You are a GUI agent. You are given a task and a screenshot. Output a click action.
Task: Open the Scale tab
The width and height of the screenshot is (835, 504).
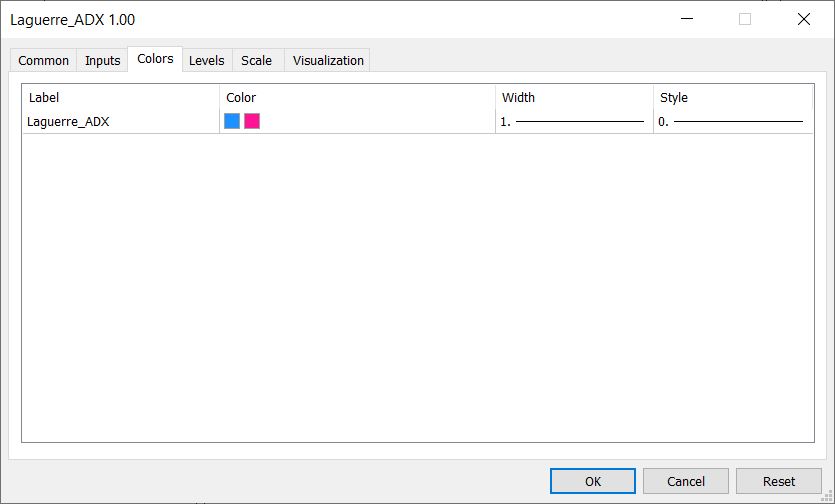pos(256,60)
